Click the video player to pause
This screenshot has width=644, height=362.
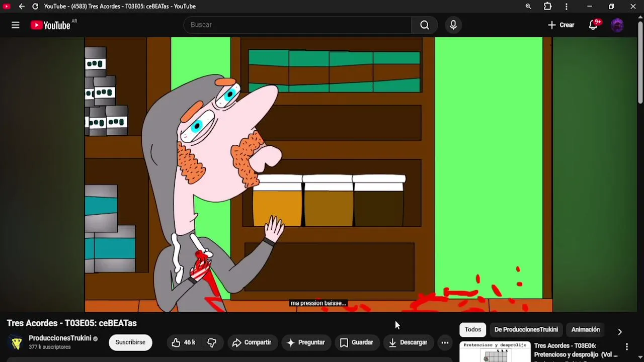coord(318,174)
